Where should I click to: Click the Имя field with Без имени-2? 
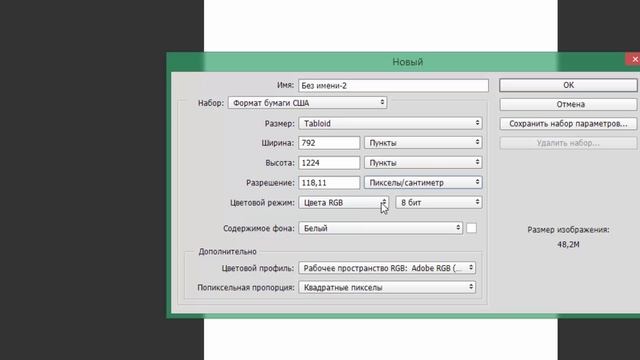(x=393, y=85)
